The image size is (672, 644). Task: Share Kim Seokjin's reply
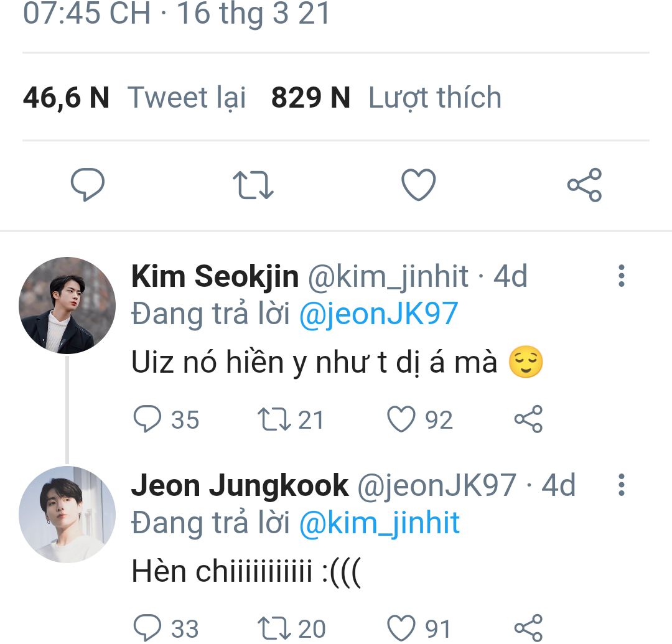(x=528, y=420)
